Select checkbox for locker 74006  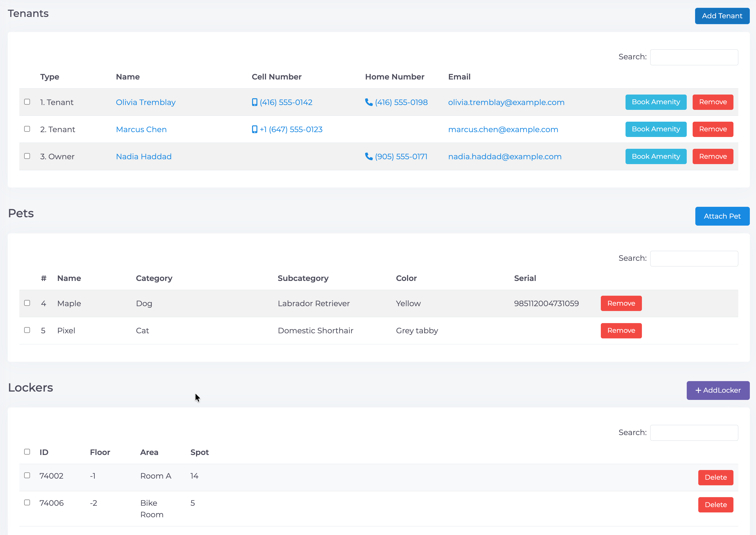pyautogui.click(x=27, y=503)
